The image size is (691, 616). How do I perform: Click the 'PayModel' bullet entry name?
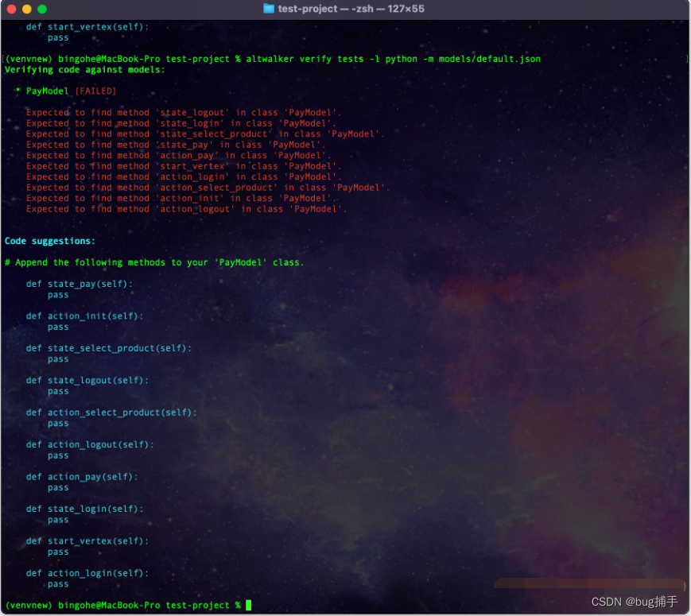coord(47,91)
